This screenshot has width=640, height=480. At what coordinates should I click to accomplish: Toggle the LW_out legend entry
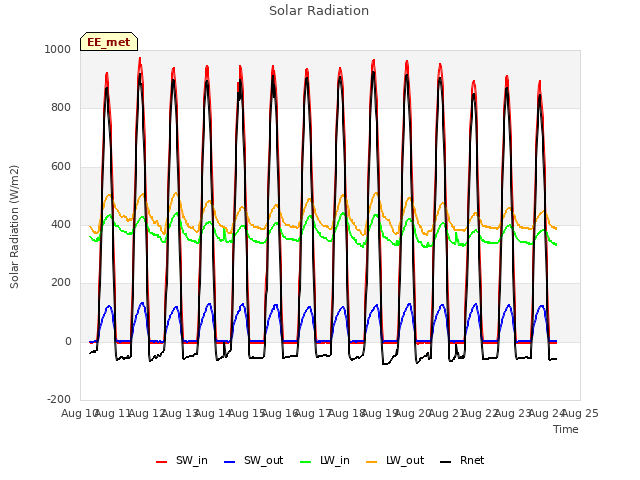[395, 461]
